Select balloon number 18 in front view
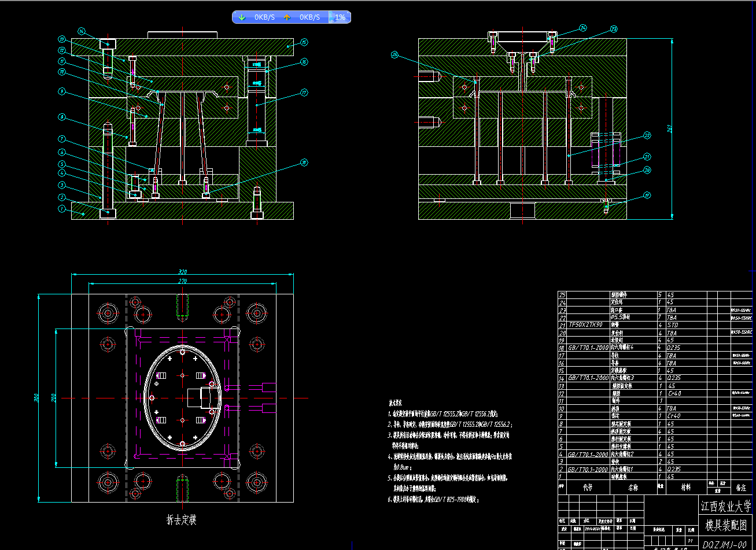Viewport: 756px width, 550px height. 304,163
